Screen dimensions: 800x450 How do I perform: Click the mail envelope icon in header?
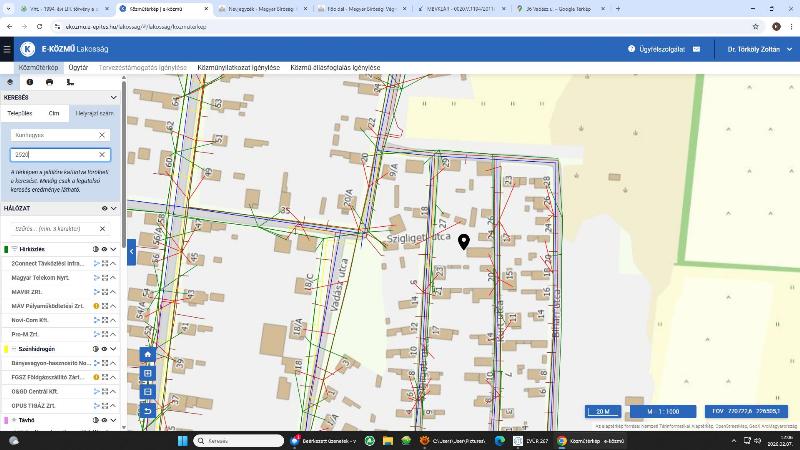click(x=696, y=49)
